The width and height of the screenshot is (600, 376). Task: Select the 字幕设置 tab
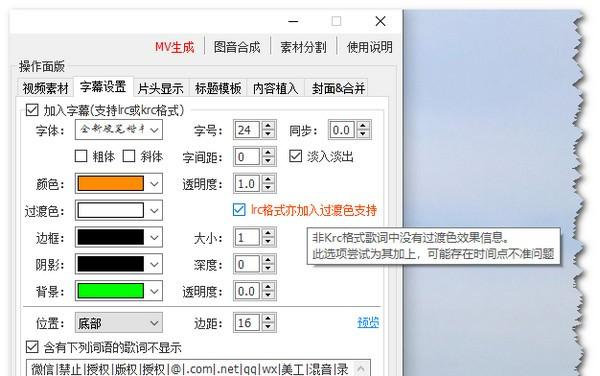[x=103, y=87]
